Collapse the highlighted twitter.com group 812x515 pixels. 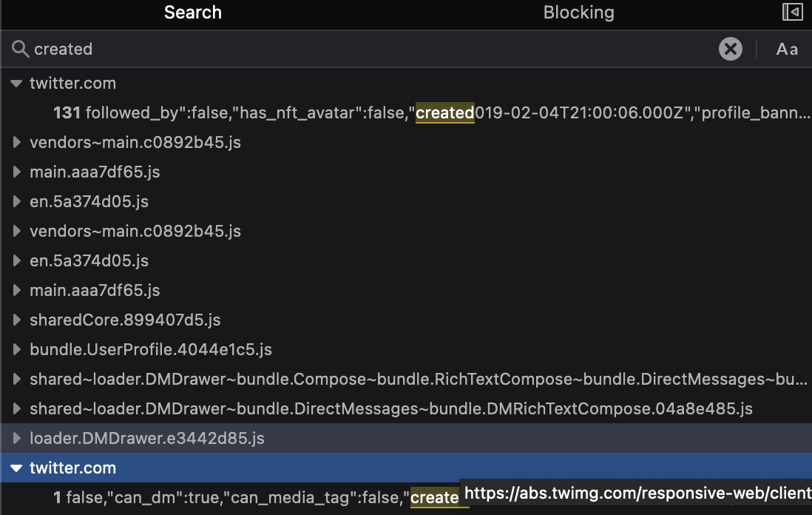16,468
